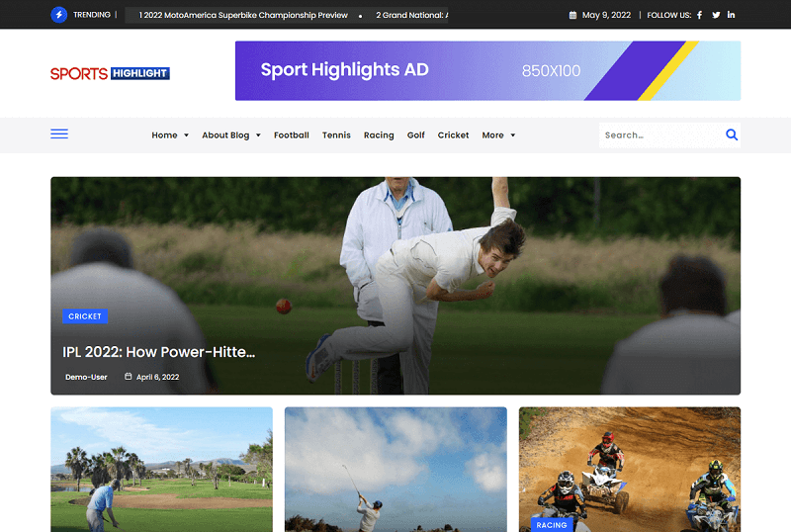Open the LinkedIn follow icon
791x532 pixels.
(x=731, y=15)
